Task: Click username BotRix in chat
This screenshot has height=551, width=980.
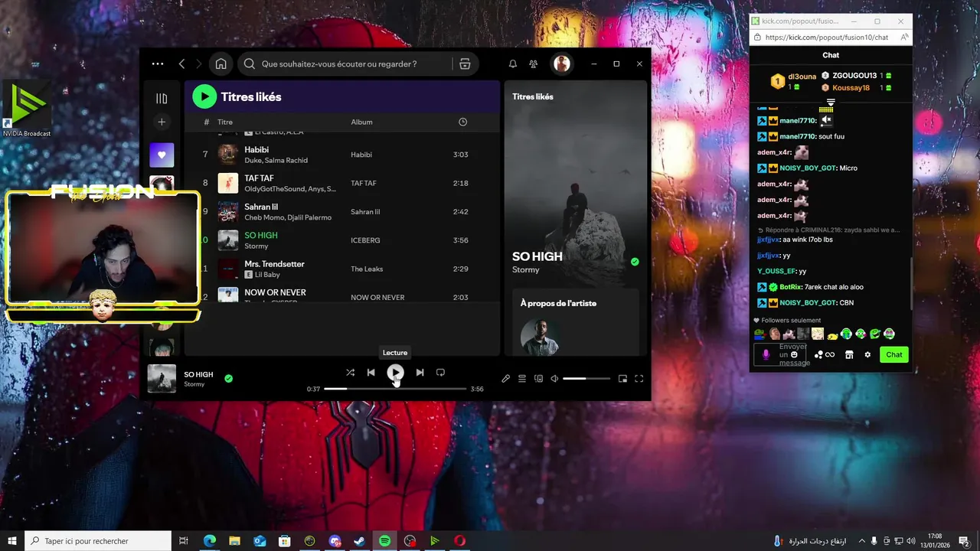Action: click(x=791, y=287)
